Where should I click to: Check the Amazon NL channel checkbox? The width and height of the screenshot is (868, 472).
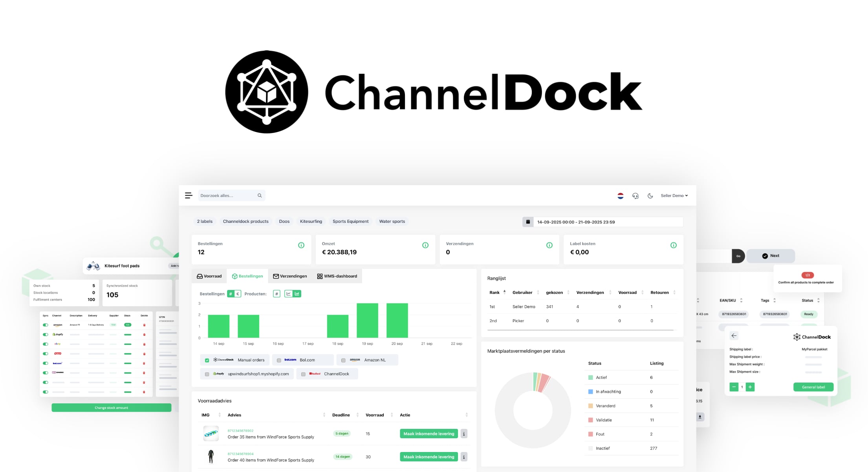pyautogui.click(x=343, y=360)
